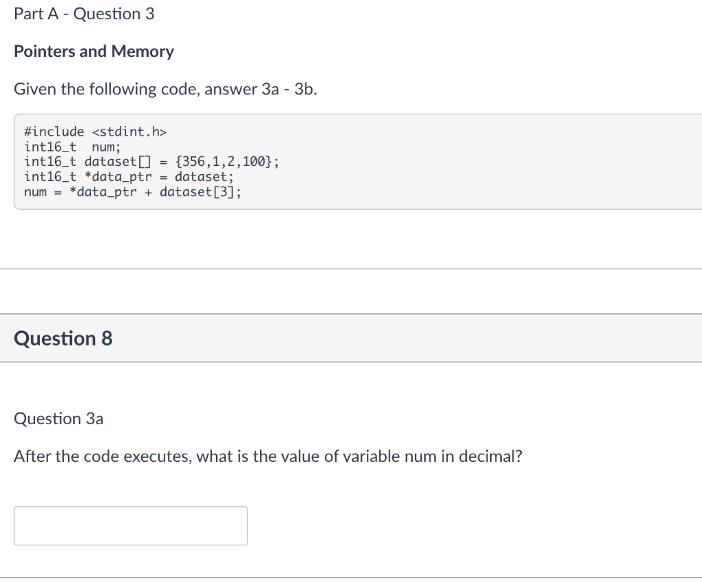Screen dimensions: 702x588
Task: Click the num = assignment at line start
Action: (43, 192)
